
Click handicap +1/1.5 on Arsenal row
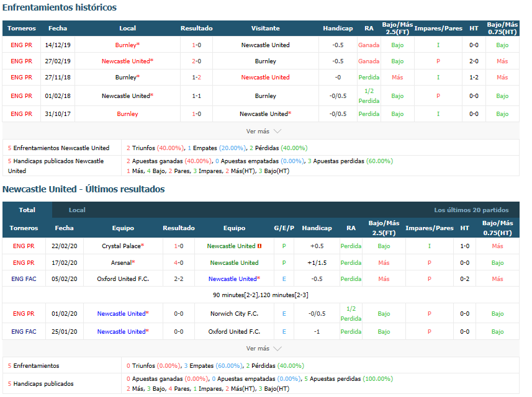[x=317, y=263]
